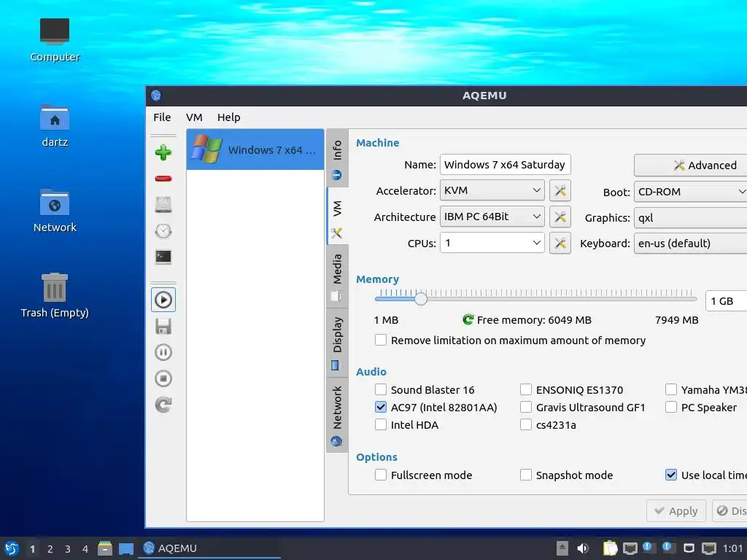Refresh free memory with green arrow icon

click(468, 319)
